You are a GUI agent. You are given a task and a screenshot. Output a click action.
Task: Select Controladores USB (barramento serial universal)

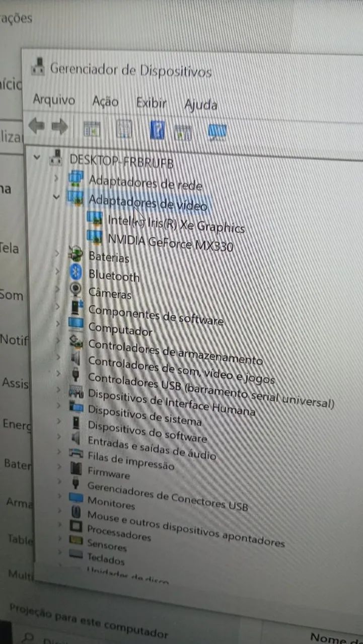point(211,390)
